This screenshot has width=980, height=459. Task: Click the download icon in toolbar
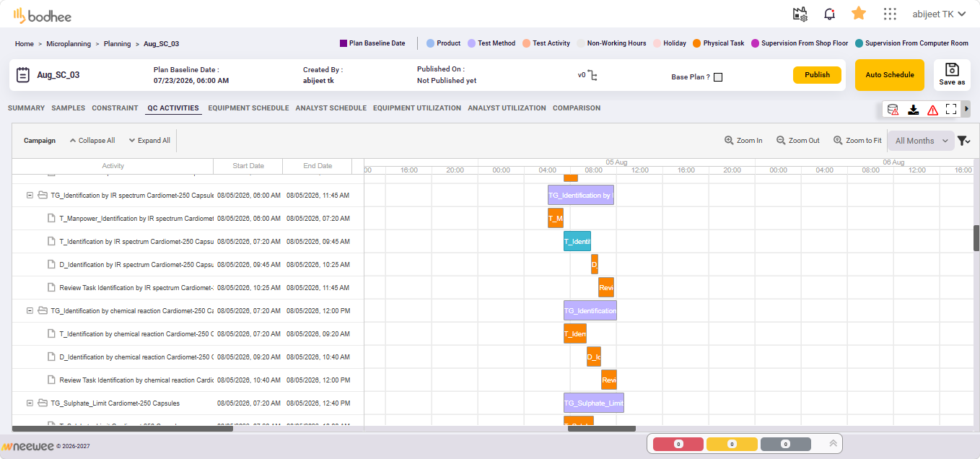[x=913, y=110]
